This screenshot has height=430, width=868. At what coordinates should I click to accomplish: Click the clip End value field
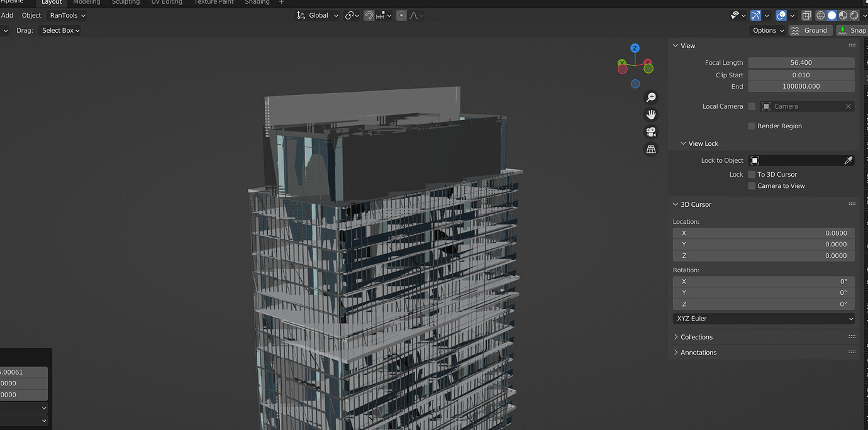click(x=801, y=87)
